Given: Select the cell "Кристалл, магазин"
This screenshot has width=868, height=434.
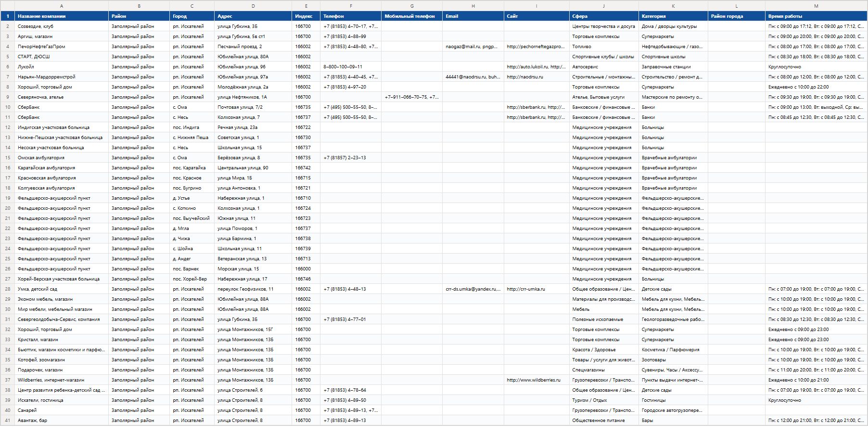Looking at the screenshot, I should point(62,340).
